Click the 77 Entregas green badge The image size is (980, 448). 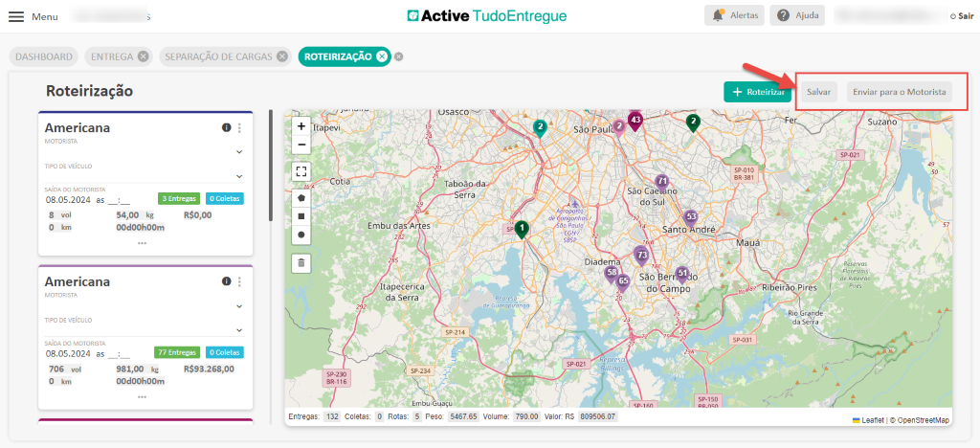click(177, 352)
